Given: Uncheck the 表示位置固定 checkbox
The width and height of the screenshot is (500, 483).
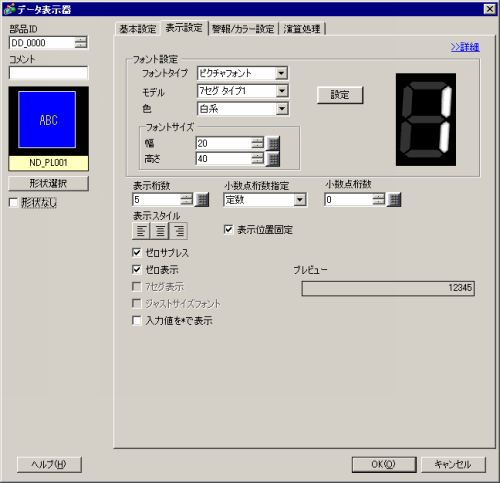Looking at the screenshot, I should 228,230.
